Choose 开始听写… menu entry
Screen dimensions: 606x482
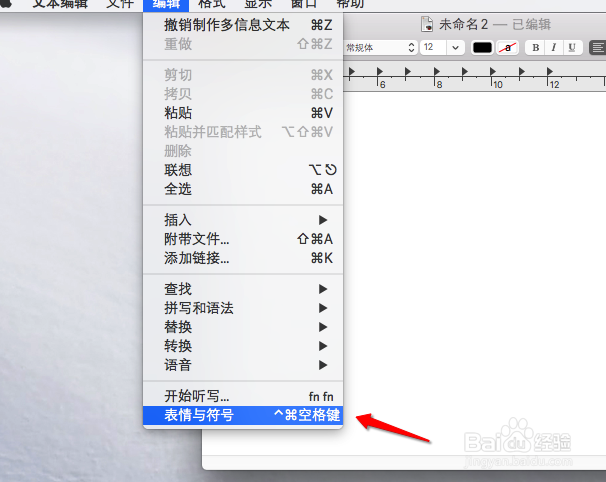click(x=243, y=396)
